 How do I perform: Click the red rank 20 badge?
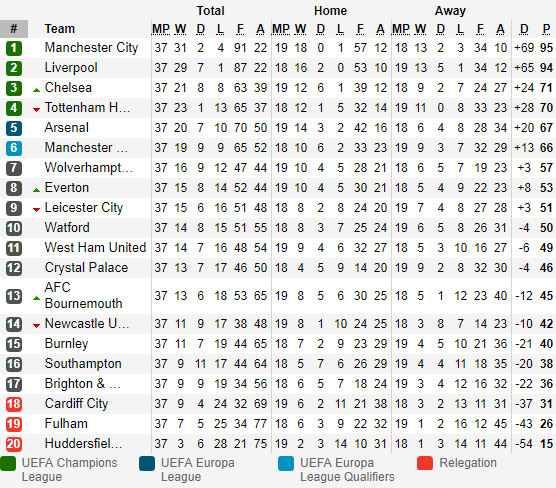pyautogui.click(x=14, y=444)
